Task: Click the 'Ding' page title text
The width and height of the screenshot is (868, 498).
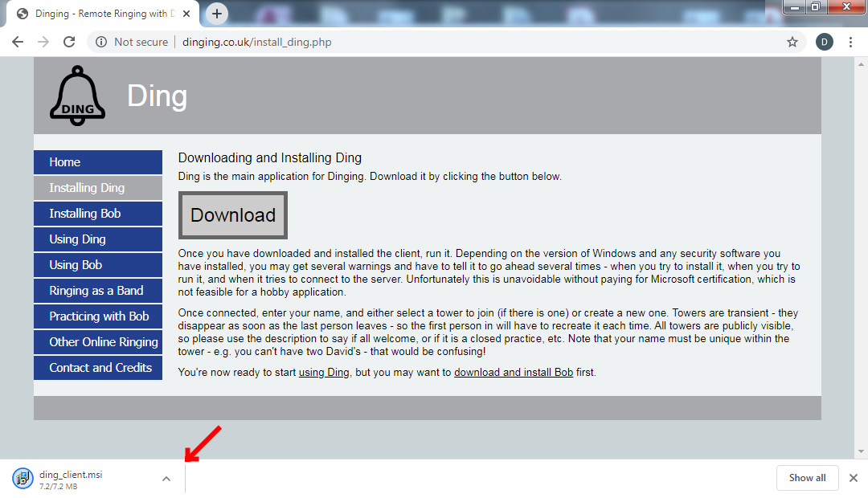Action: [x=158, y=96]
